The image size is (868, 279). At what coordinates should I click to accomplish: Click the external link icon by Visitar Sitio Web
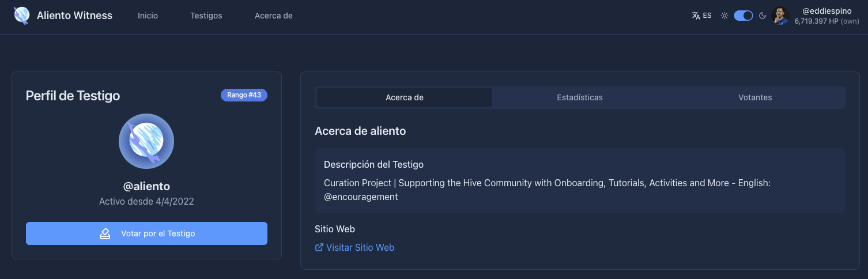319,247
